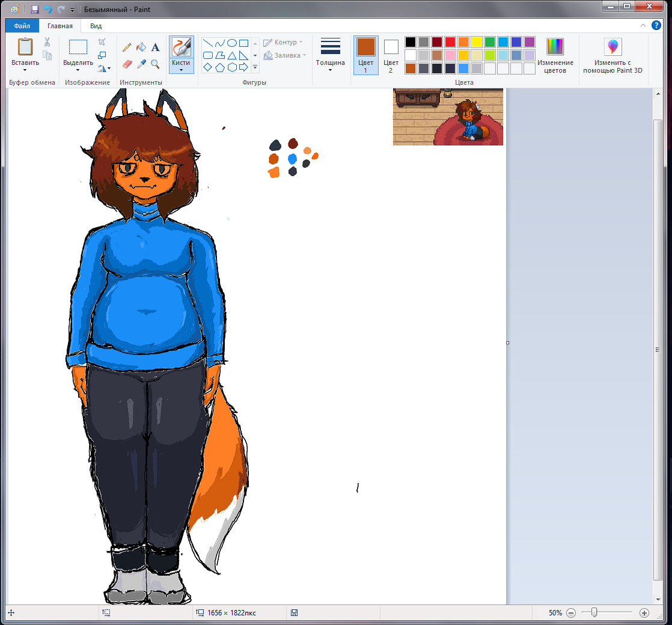
Task: Select the Eraser tool
Action: pos(127,64)
